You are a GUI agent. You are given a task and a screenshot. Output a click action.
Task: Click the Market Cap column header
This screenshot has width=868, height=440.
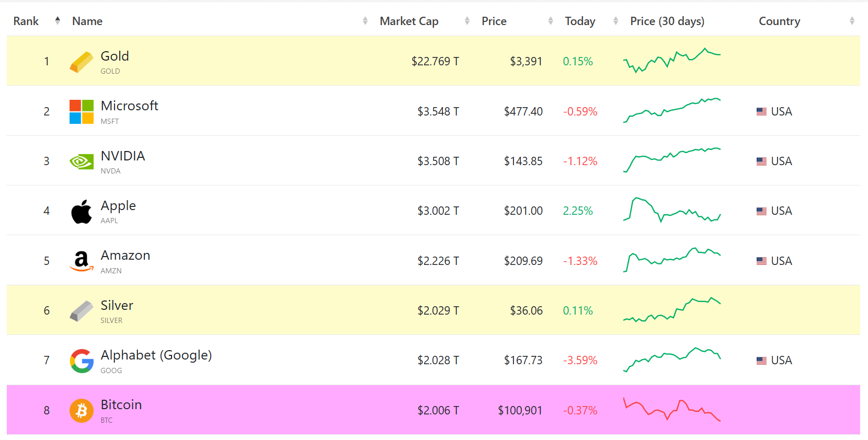409,21
